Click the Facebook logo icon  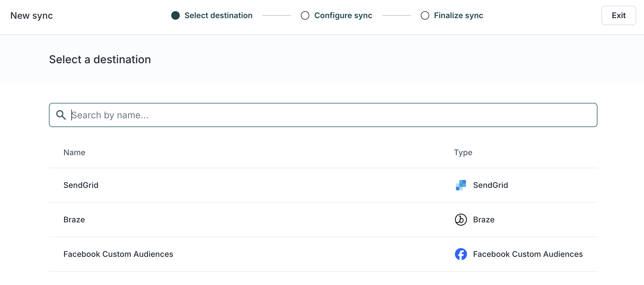pos(461,254)
